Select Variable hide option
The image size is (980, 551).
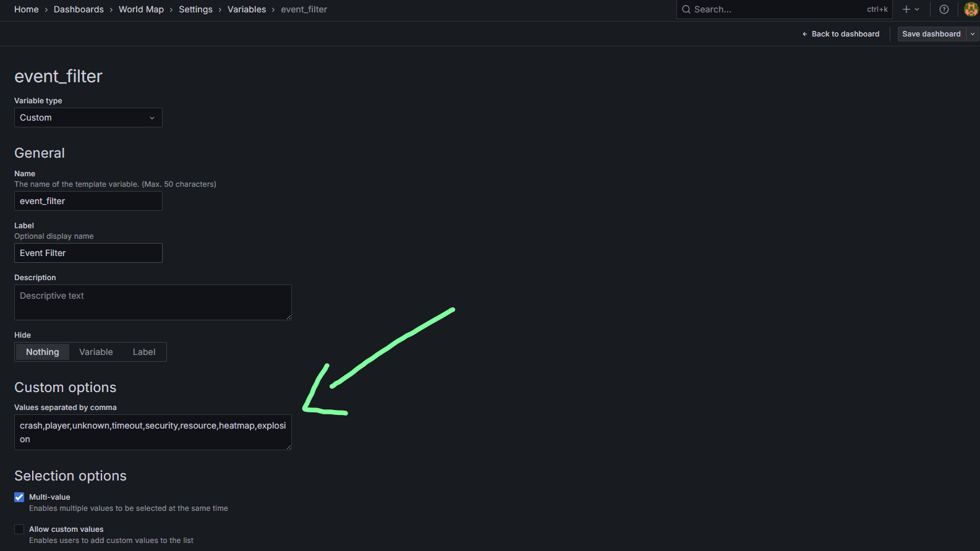(96, 352)
